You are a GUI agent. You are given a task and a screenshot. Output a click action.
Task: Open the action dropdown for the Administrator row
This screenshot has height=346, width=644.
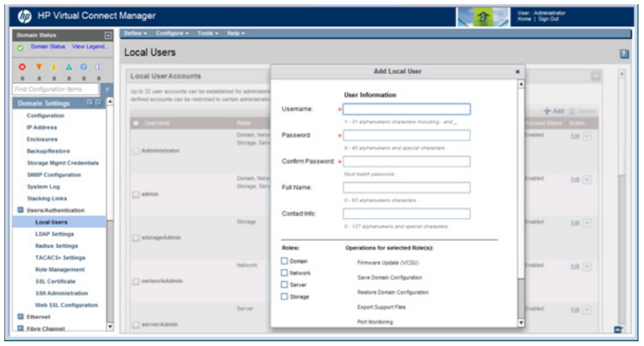point(587,136)
